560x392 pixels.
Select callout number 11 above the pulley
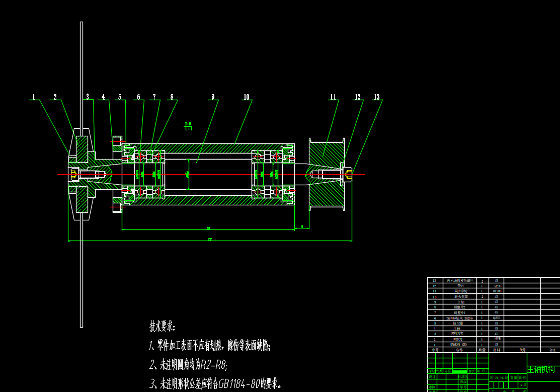333,97
